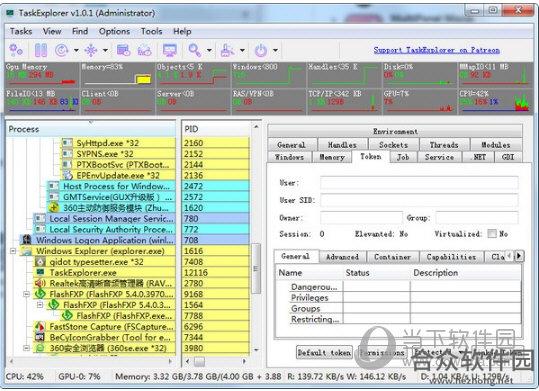Click the User SID input field
Viewport: 539px width, 391px height.
[x=419, y=200]
